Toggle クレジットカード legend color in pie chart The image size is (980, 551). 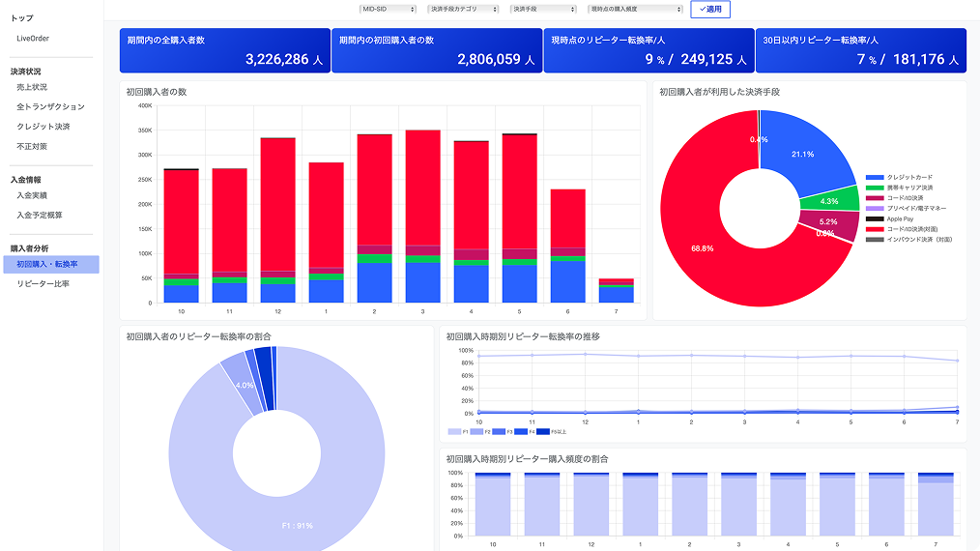(x=875, y=178)
